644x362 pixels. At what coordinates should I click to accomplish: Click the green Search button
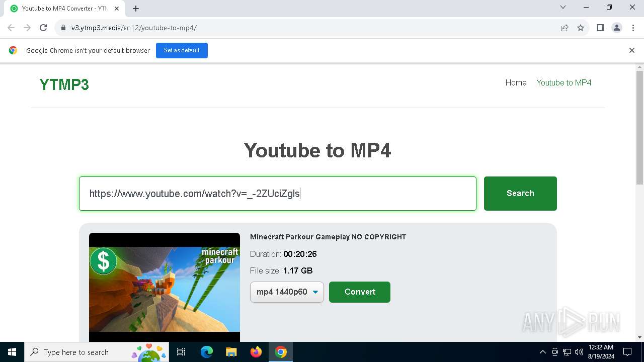click(520, 194)
